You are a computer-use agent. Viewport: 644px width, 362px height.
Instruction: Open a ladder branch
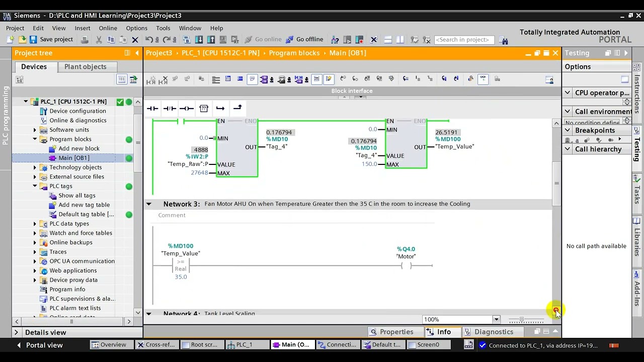pyautogui.click(x=220, y=108)
